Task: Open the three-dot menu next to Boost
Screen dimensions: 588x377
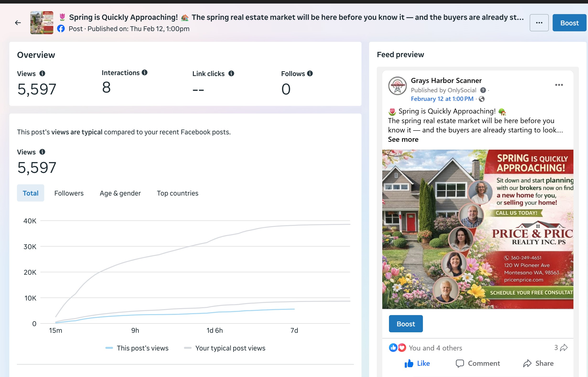Action: click(x=539, y=23)
